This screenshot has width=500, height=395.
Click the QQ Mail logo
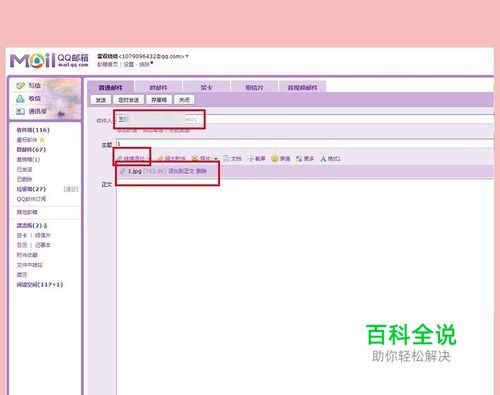point(49,60)
